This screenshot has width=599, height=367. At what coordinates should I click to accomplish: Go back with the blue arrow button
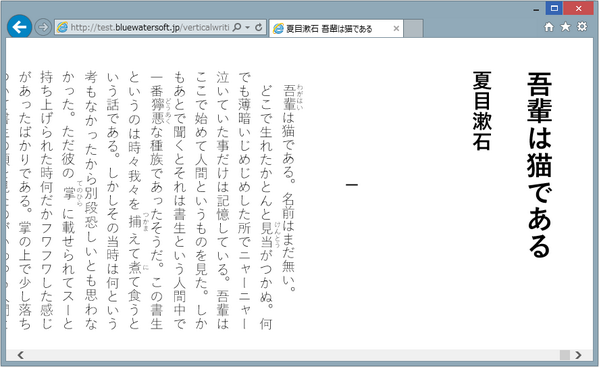click(x=19, y=27)
